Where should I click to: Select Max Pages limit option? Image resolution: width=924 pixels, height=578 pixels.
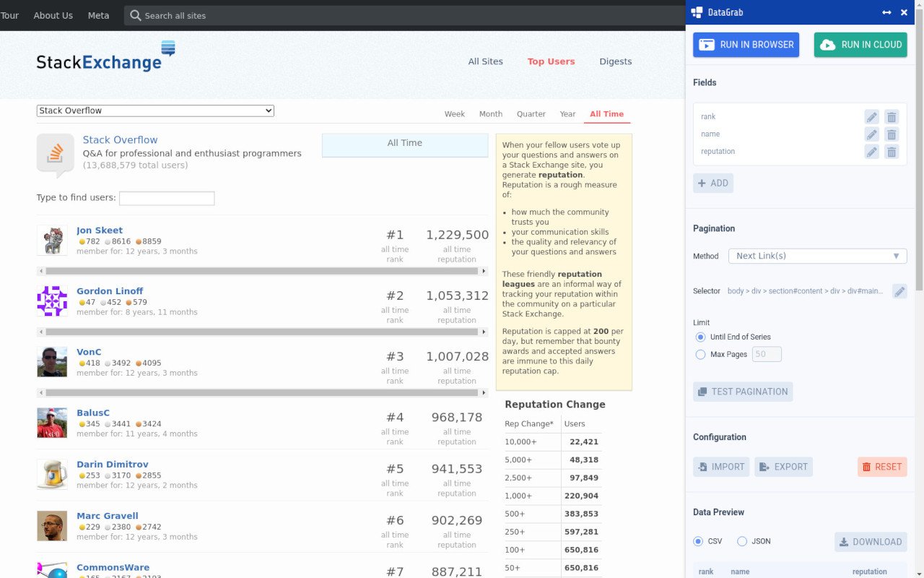[x=700, y=355]
